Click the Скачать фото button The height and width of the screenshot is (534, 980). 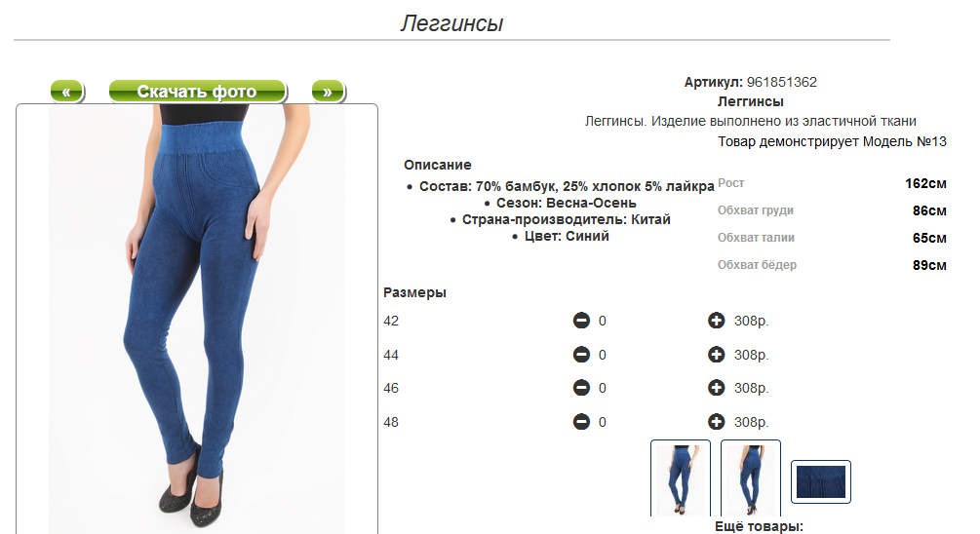[198, 92]
